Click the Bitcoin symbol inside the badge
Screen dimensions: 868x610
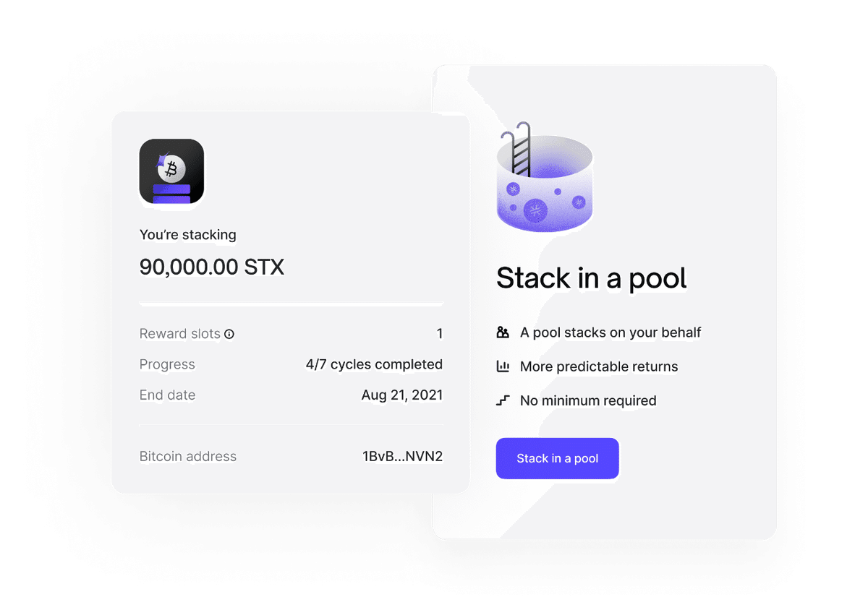172,168
